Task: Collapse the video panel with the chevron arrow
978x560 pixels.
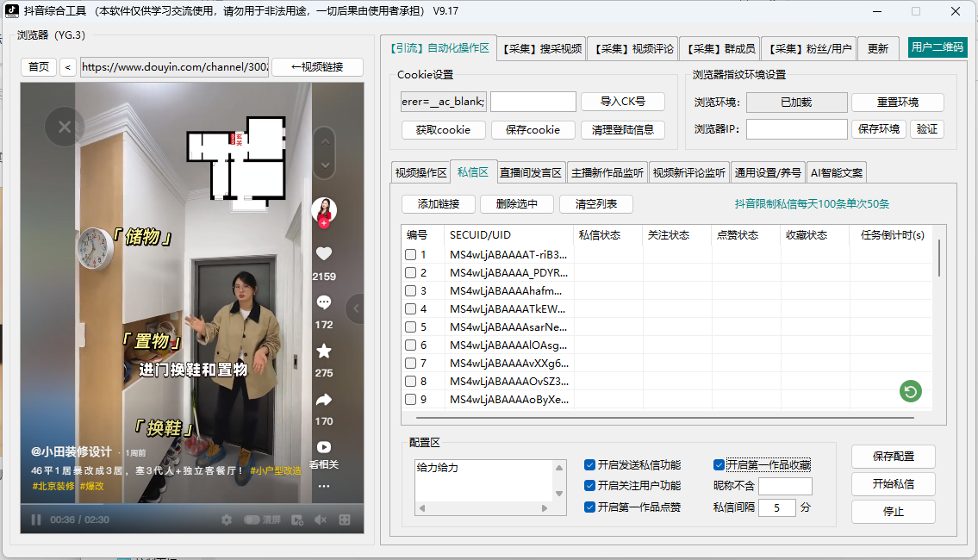Action: point(355,308)
